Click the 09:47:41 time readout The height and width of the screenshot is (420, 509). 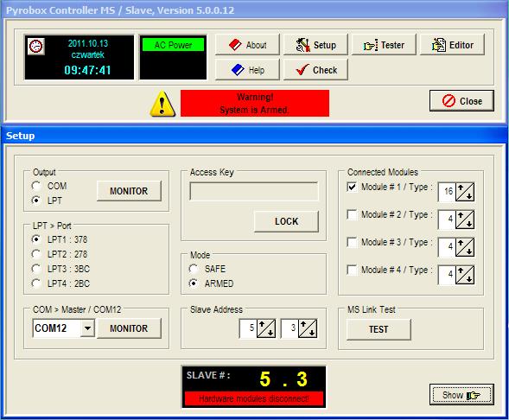pyautogui.click(x=87, y=70)
